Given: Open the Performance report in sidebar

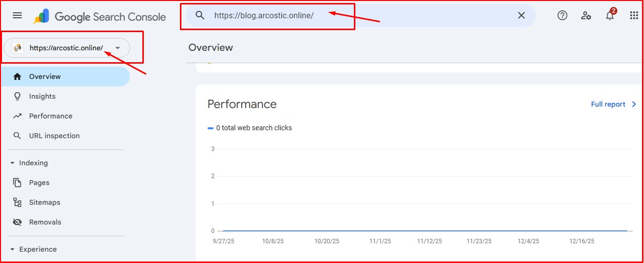Looking at the screenshot, I should coord(50,116).
